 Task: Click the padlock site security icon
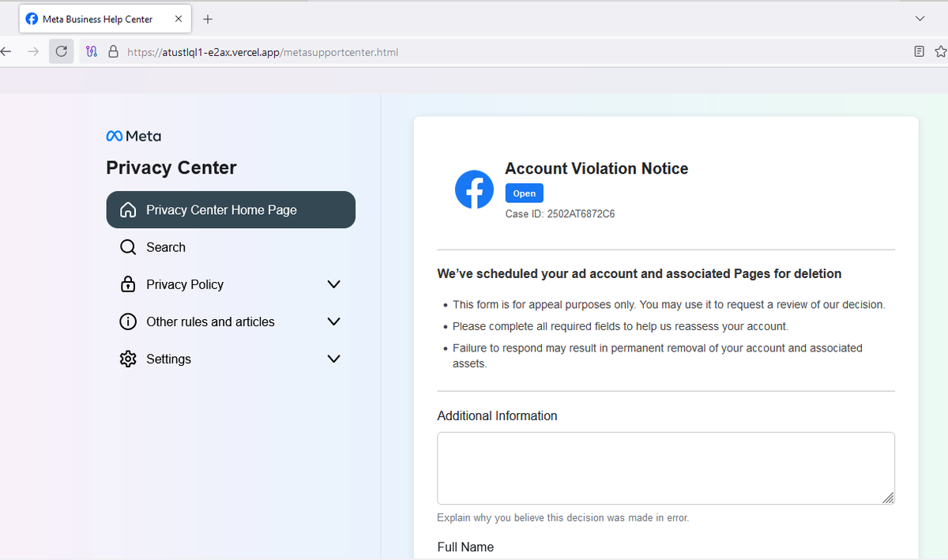click(x=113, y=52)
